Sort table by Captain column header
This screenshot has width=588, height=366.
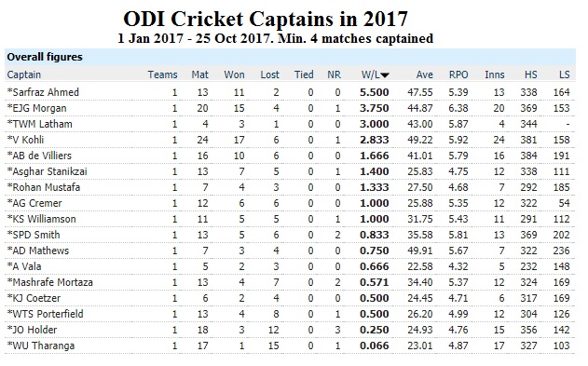tap(24, 75)
